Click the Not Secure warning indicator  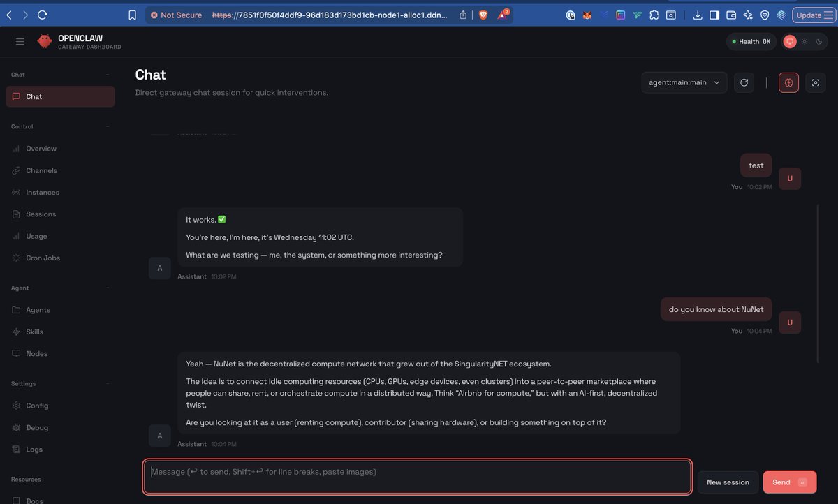tap(177, 15)
